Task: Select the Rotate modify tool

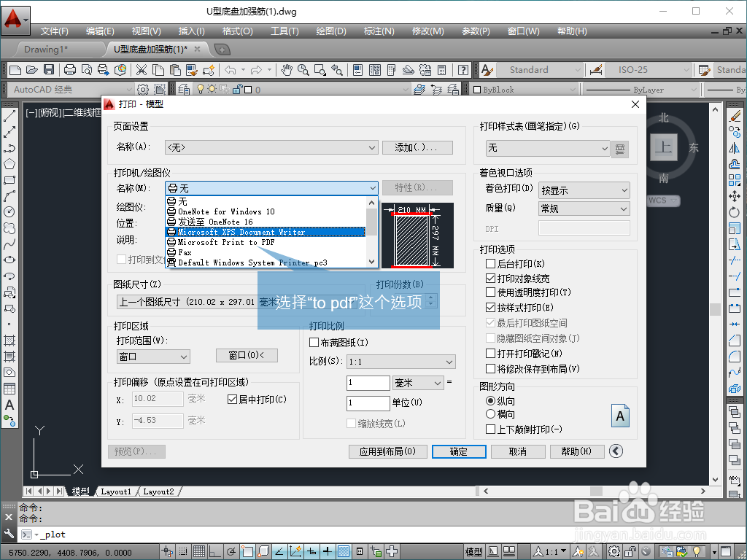Action: coord(735,212)
